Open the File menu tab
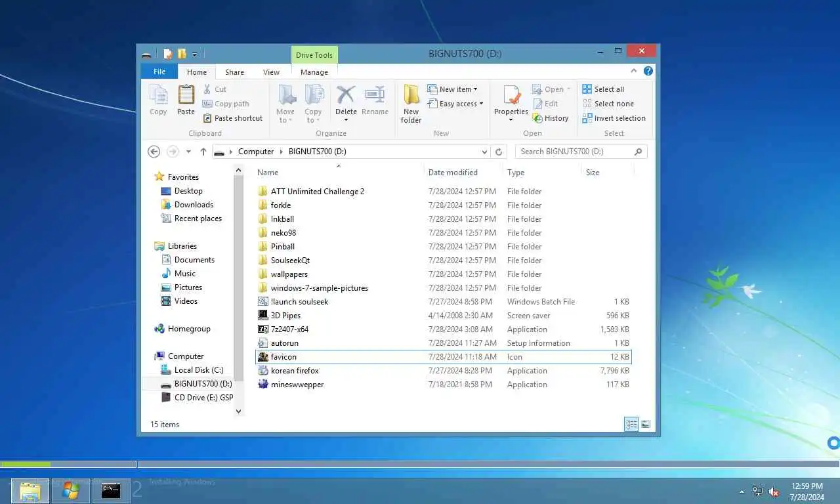This screenshot has height=504, width=840. 159,72
